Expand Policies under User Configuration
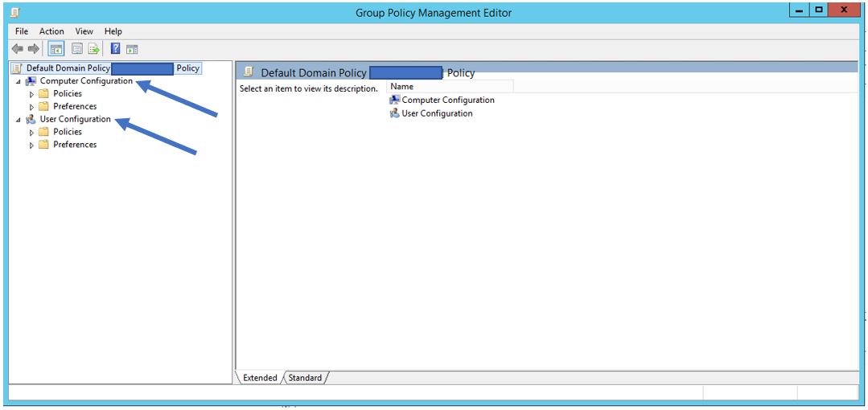This screenshot has width=868, height=410. pyautogui.click(x=31, y=132)
